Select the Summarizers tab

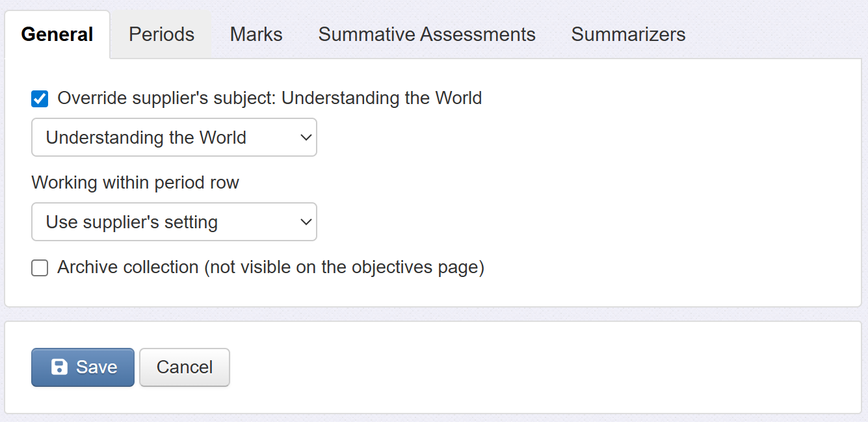pyautogui.click(x=628, y=34)
